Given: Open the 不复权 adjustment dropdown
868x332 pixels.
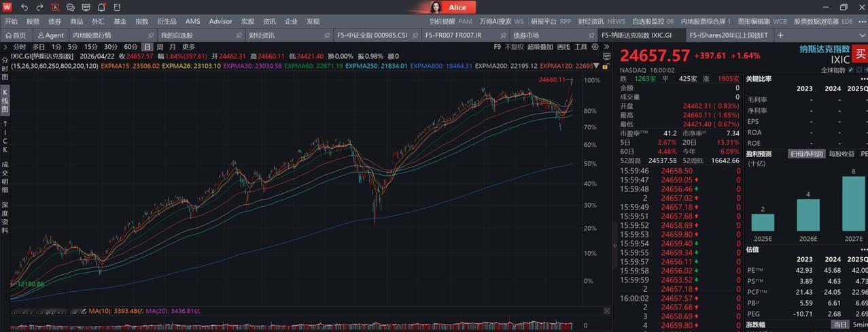Looking at the screenshot, I should click(x=514, y=47).
